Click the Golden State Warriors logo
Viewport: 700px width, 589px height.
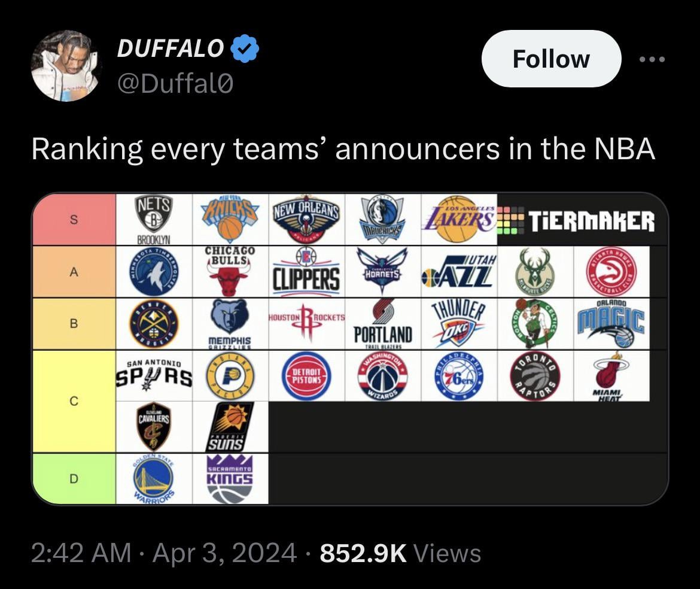pos(154,478)
